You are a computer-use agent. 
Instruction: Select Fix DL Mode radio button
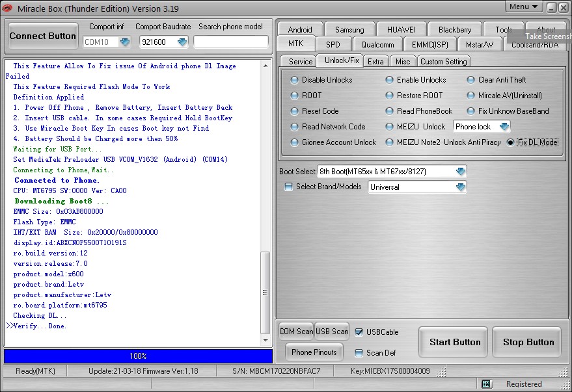[510, 142]
